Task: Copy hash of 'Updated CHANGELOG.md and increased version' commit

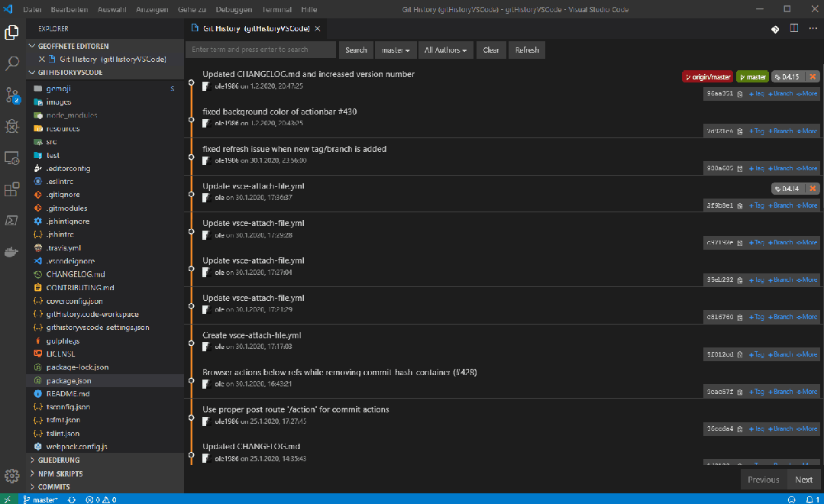Action: (x=740, y=94)
